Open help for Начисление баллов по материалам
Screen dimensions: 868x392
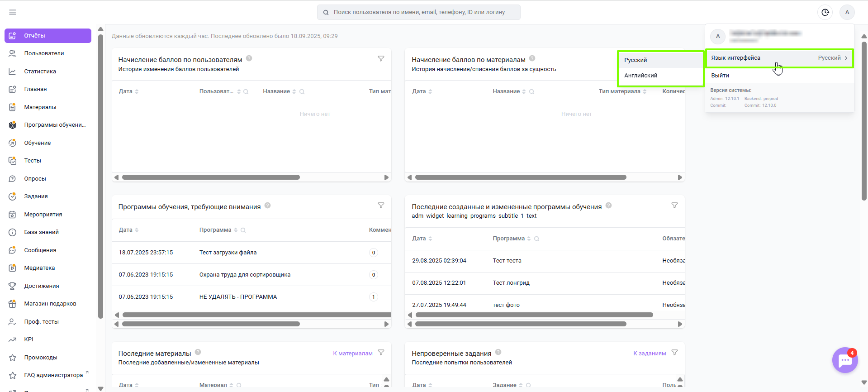tap(532, 58)
